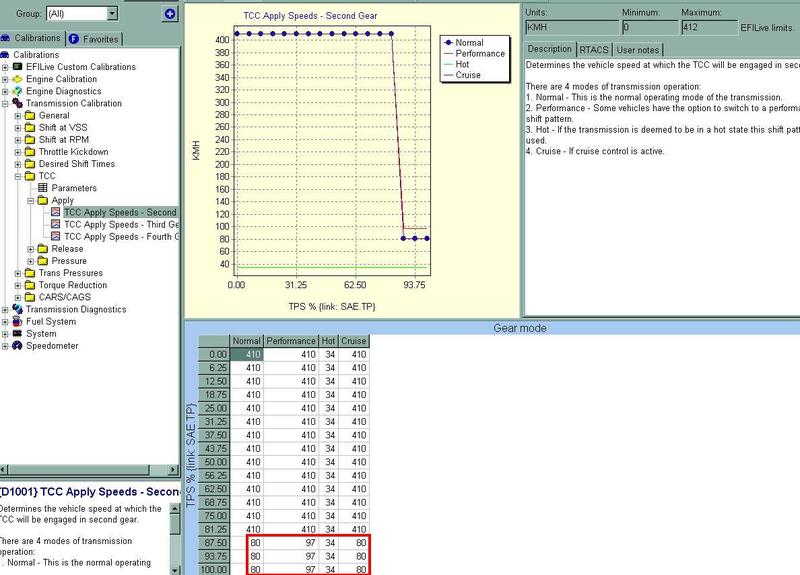Click the Cruise legend entry in chart
The height and width of the screenshot is (575, 800).
click(x=462, y=75)
